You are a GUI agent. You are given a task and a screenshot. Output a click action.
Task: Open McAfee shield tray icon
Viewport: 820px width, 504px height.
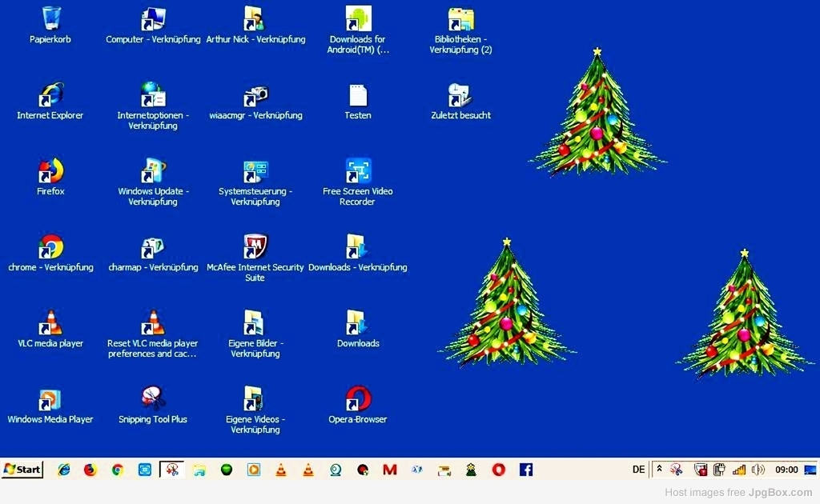700,470
